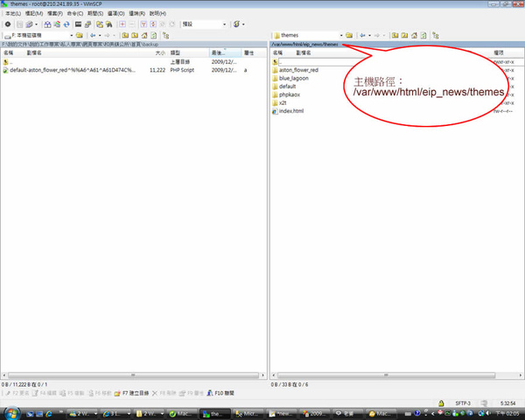Click local panel open directory folder icon

80,35
